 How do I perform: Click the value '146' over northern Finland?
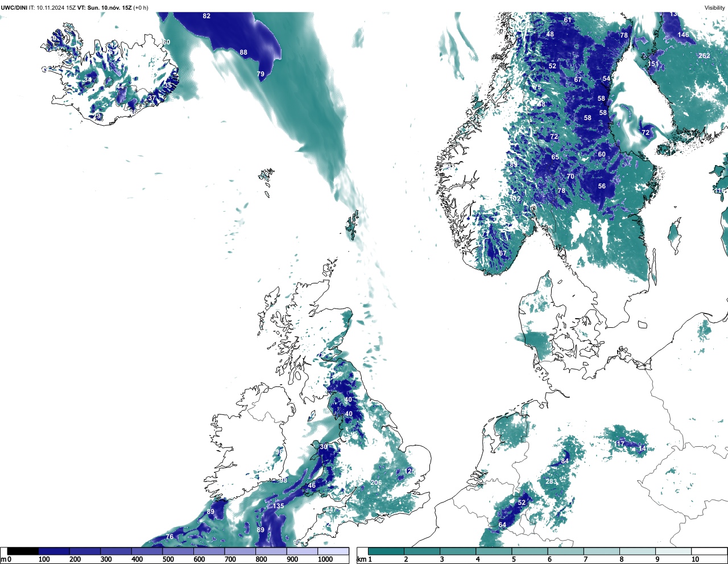pyautogui.click(x=683, y=35)
